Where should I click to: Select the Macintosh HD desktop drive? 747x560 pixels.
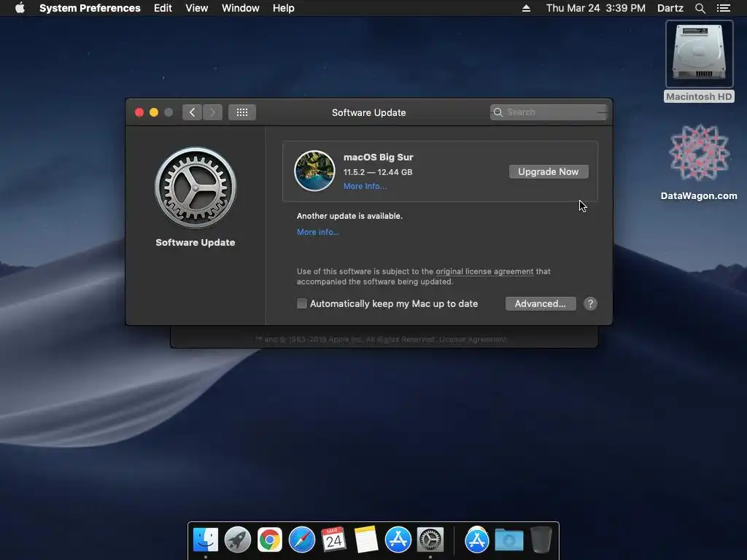[699, 61]
